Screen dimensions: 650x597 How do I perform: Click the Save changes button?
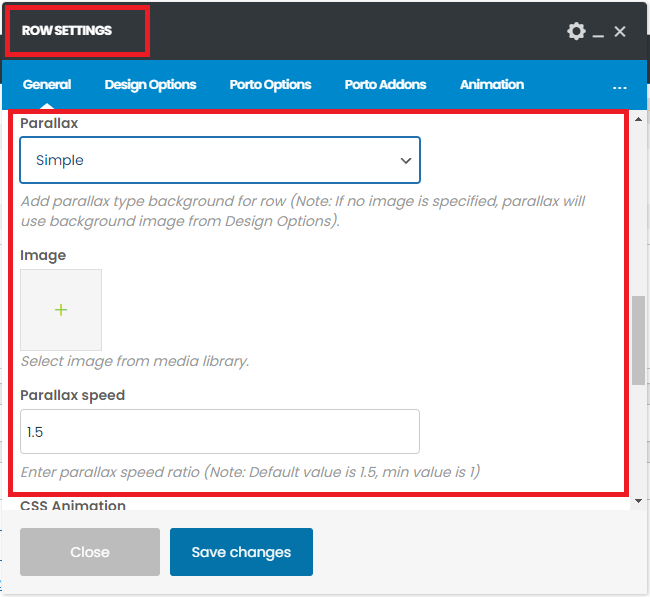[241, 552]
